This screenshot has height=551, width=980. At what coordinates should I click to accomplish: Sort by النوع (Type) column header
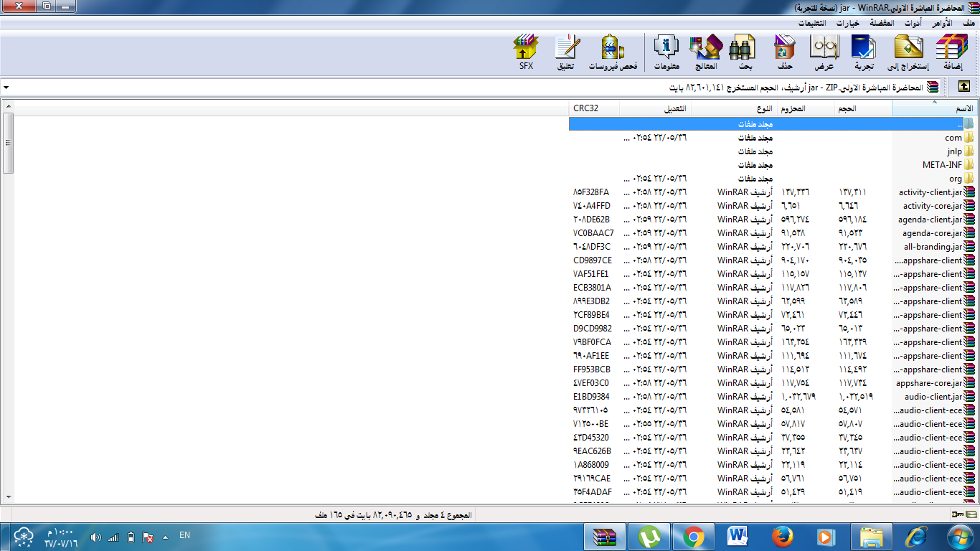click(734, 108)
